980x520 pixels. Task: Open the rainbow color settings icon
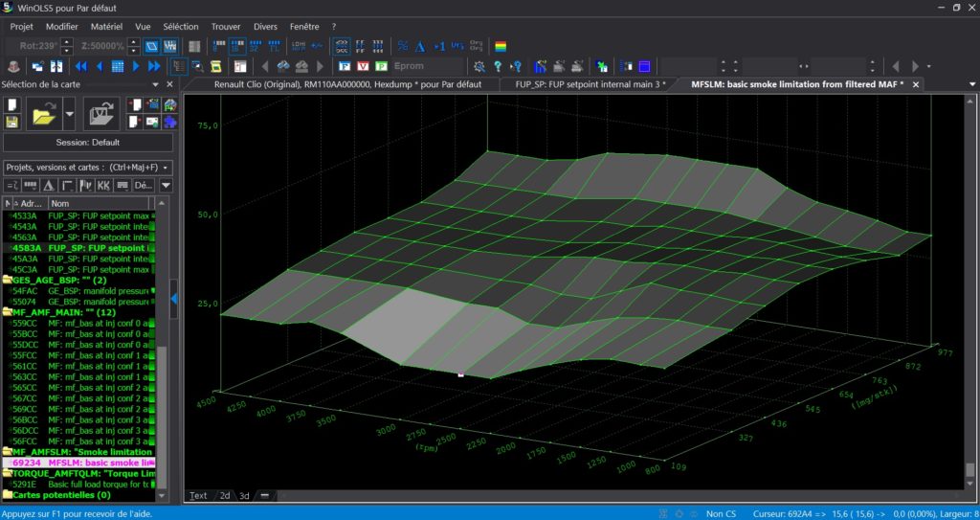tap(501, 46)
